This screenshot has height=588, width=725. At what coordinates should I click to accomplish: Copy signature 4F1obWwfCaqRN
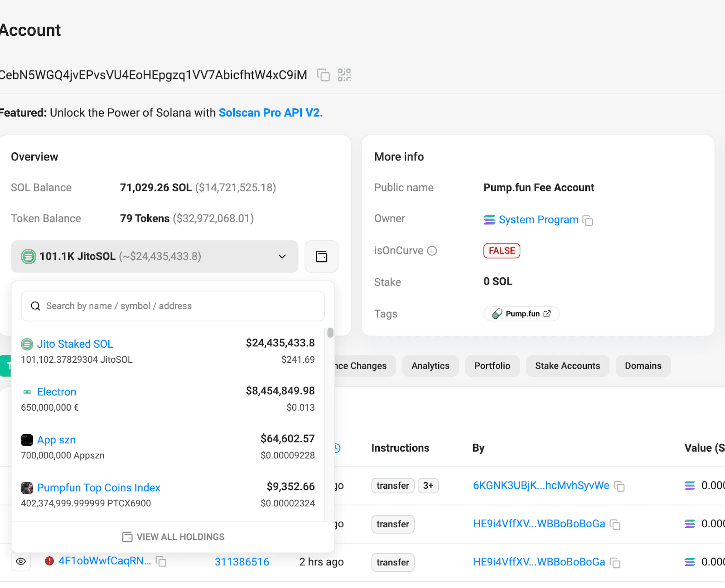tap(161, 561)
